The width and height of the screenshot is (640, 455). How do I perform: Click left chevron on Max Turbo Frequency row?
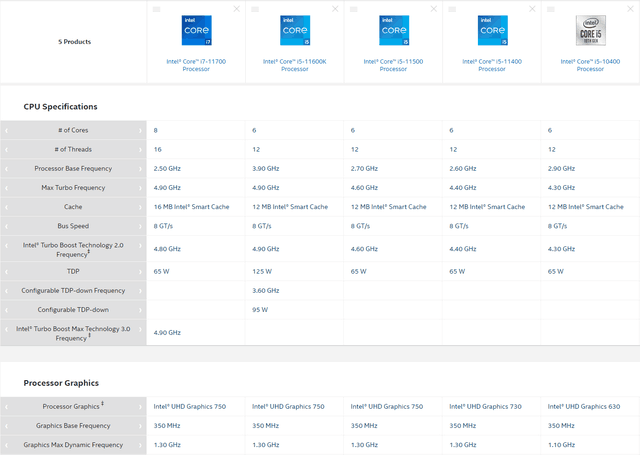point(7,188)
